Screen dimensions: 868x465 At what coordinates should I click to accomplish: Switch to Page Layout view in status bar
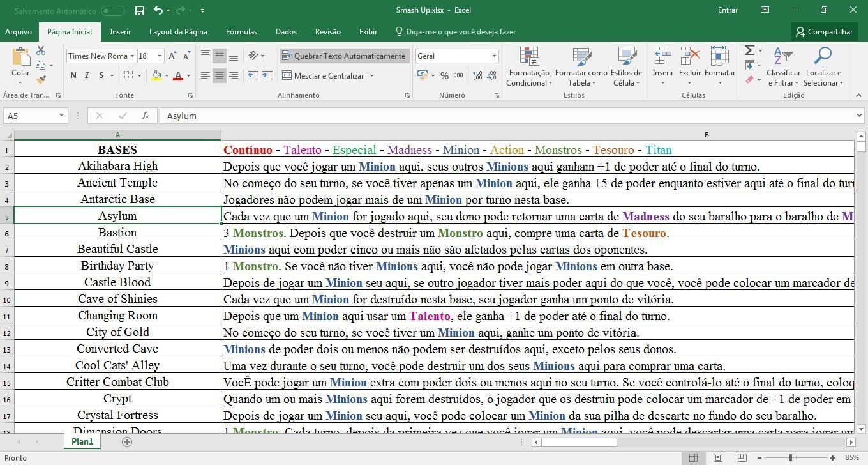[717, 457]
